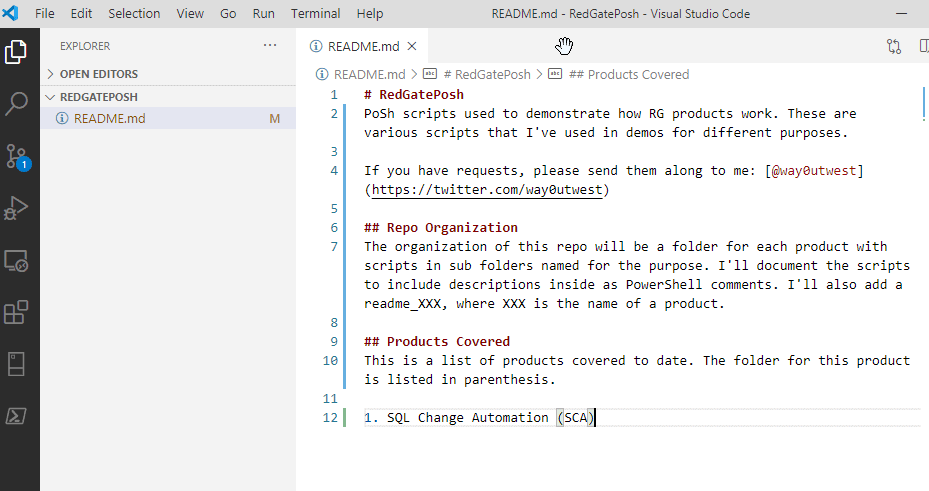Open the Selection menu
Image resolution: width=929 pixels, height=491 pixels.
pos(134,13)
